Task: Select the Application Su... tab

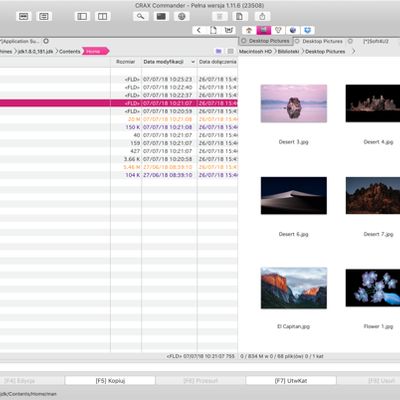Action: click(20, 41)
